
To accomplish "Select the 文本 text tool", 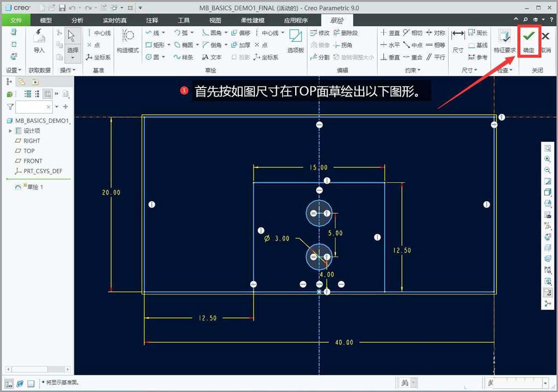I will click(211, 57).
